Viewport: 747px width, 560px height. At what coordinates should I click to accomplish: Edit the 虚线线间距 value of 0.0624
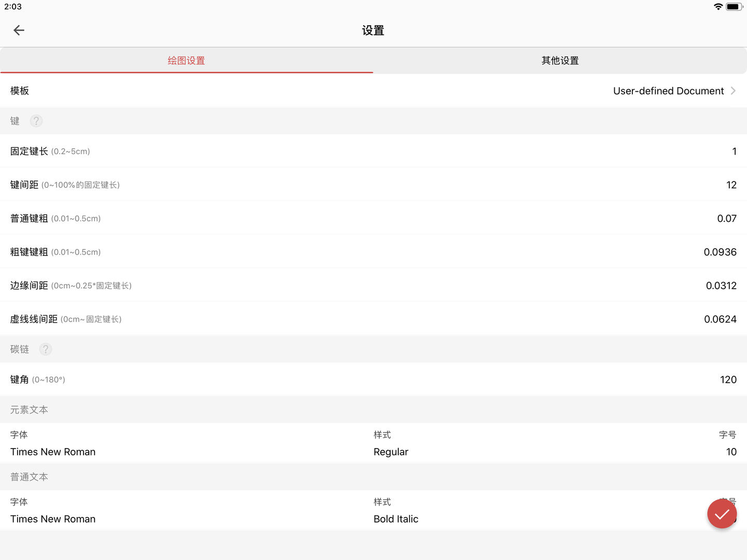[720, 319]
